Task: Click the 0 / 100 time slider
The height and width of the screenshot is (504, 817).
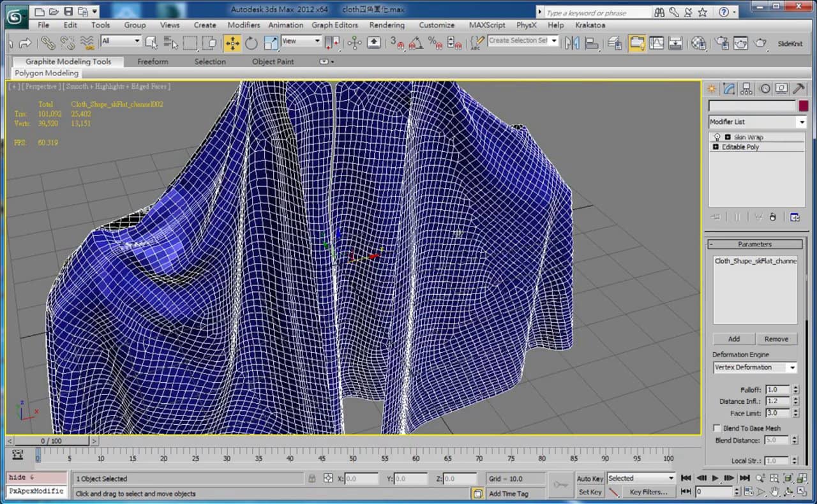Action: [x=52, y=441]
